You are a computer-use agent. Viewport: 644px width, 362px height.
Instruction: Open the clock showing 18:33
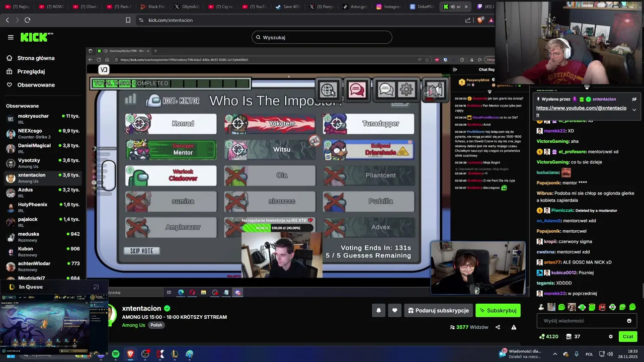tap(629, 354)
